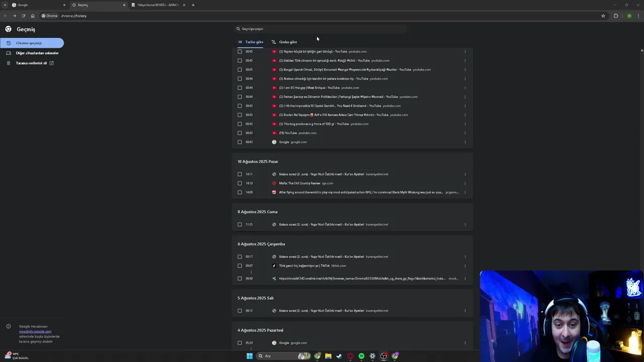Viewport: 644px width, 362px height.
Task: Select checkbox of 'Eskiden Türk olmanın' entry
Action: pos(239,60)
